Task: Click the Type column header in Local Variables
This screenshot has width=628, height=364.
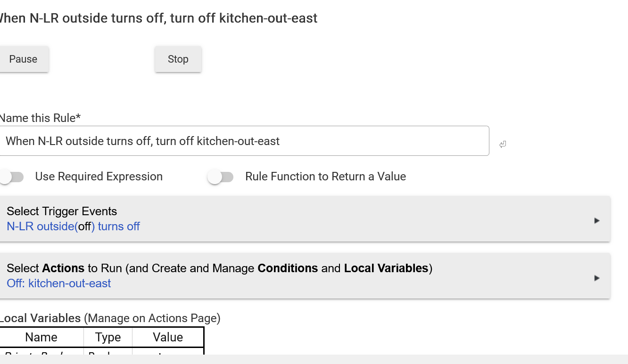Action: pos(108,337)
